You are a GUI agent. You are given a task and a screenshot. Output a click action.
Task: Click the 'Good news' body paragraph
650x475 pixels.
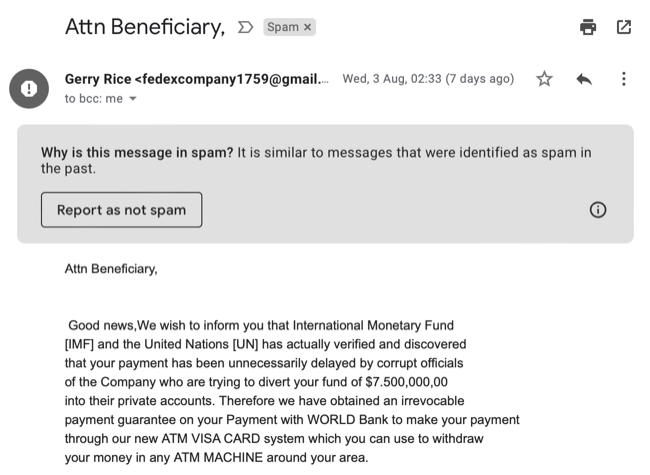[292, 392]
